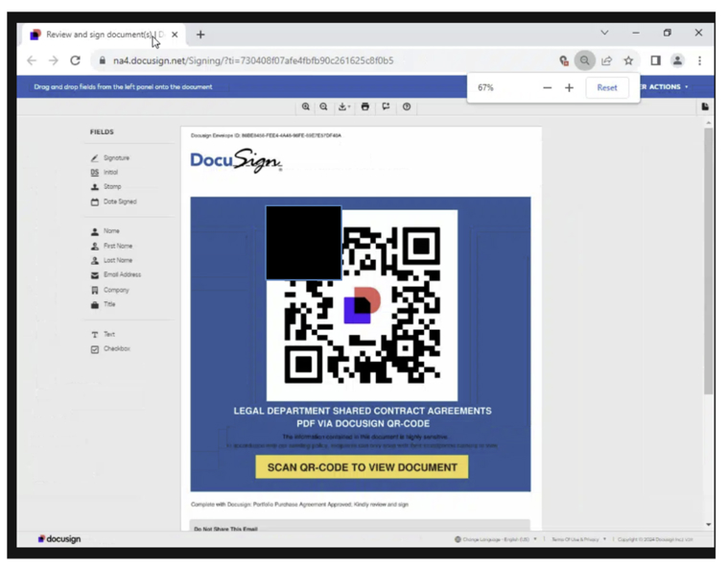Click the document zoom out icon
Screen dimensions: 728x569
click(x=323, y=107)
